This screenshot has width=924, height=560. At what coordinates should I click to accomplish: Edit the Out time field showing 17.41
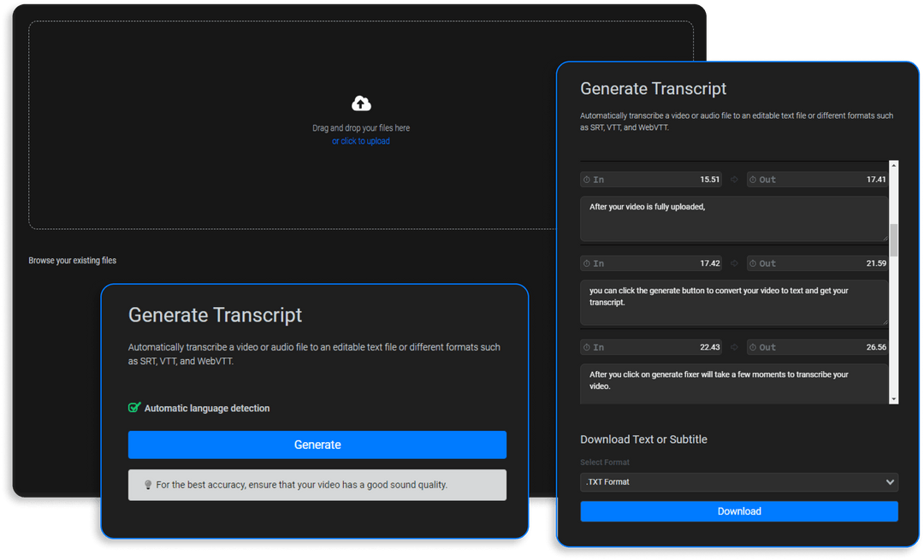pyautogui.click(x=817, y=180)
